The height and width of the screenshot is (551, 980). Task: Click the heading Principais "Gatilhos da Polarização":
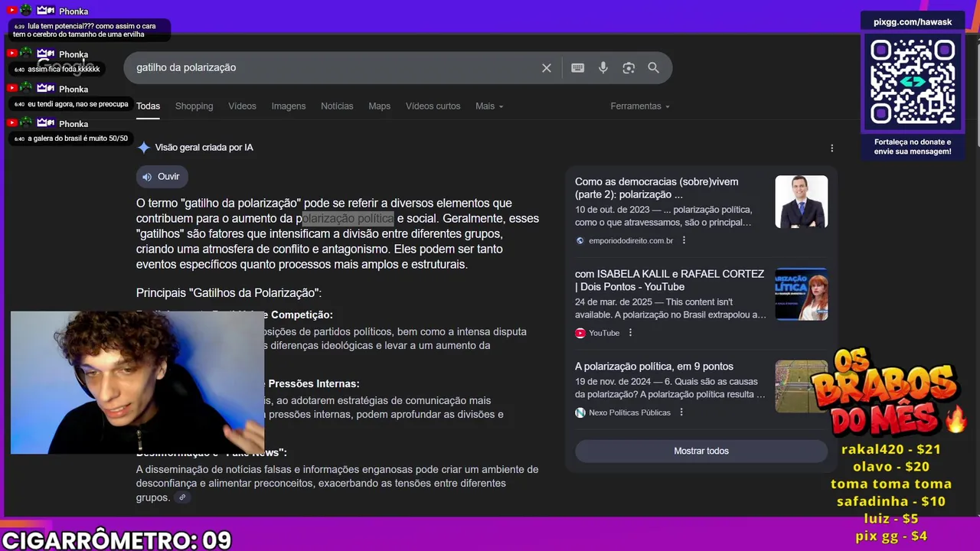coord(229,293)
